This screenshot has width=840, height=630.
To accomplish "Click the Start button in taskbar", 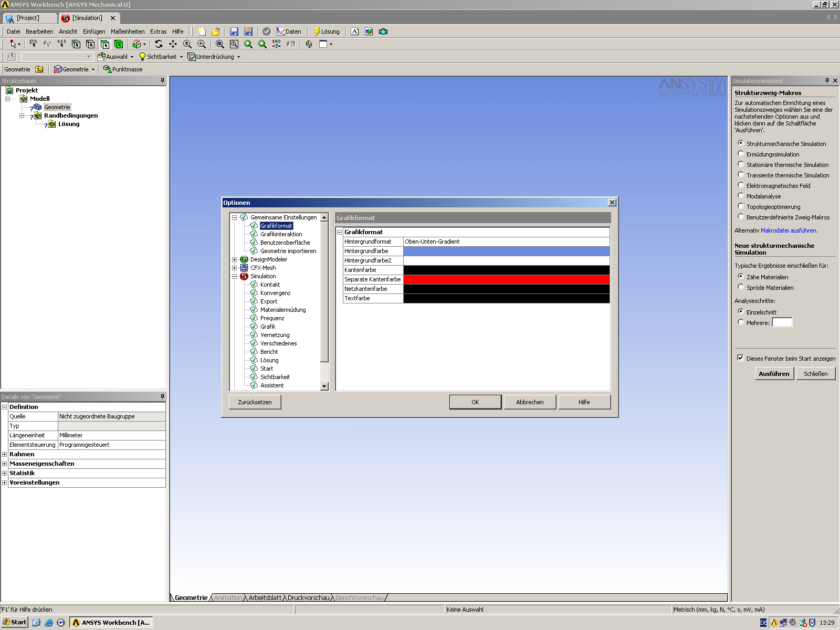I will [14, 622].
